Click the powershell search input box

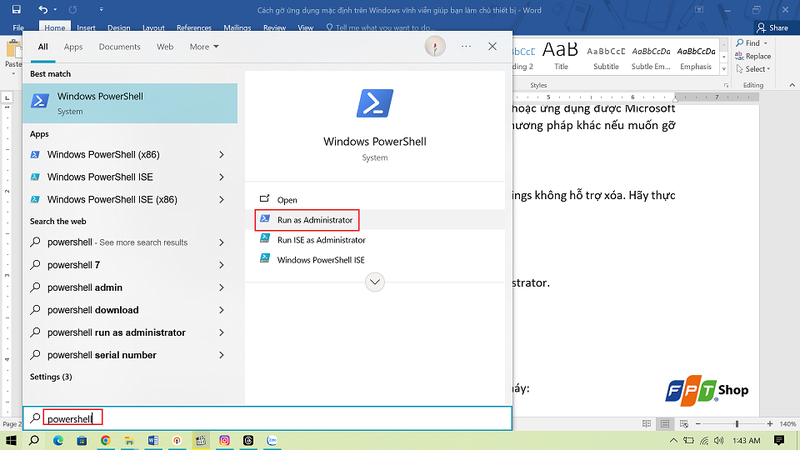(267, 418)
